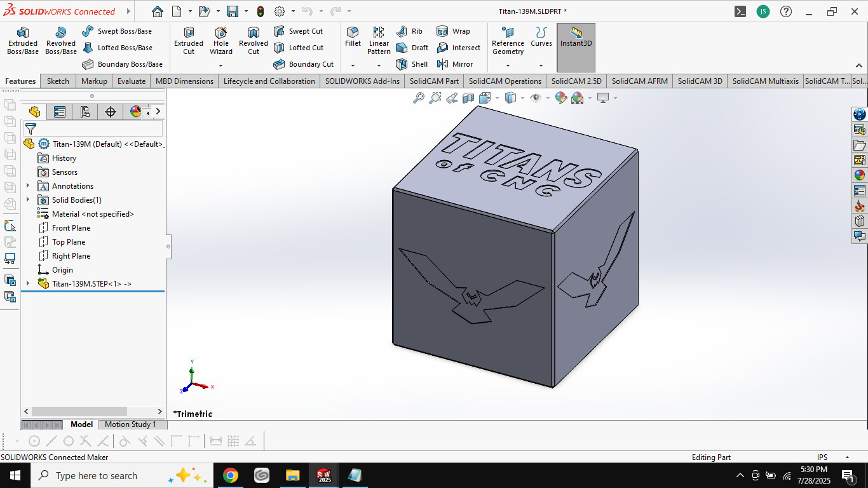Open the DimXpertManager panel tab

tap(111, 112)
